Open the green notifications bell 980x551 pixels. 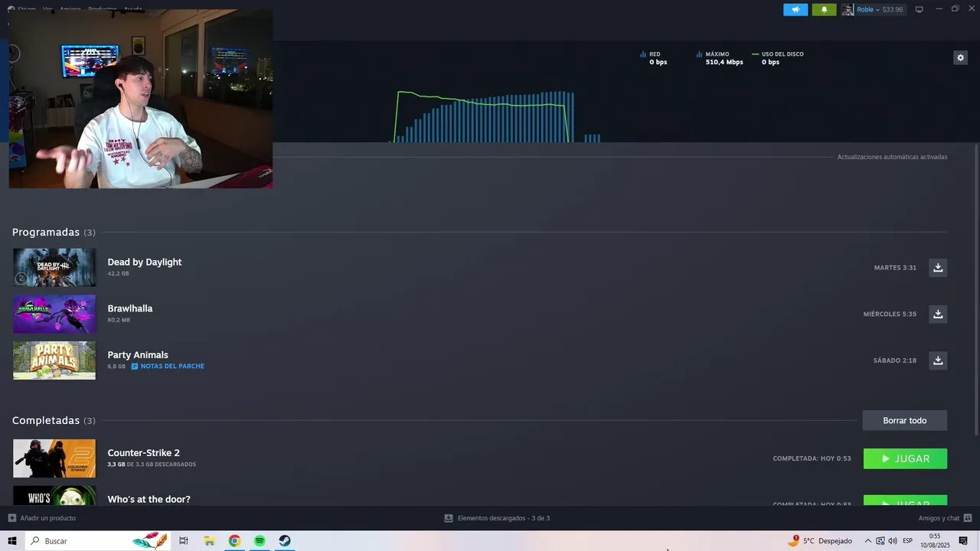(824, 9)
